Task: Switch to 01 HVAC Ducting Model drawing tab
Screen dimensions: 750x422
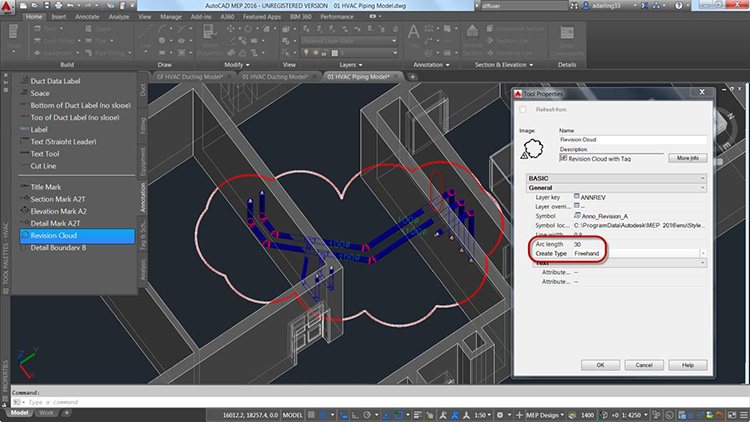Action: 275,77
